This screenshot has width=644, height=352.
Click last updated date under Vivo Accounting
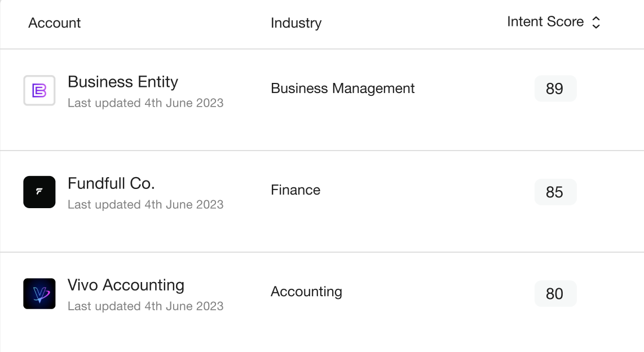pyautogui.click(x=145, y=306)
